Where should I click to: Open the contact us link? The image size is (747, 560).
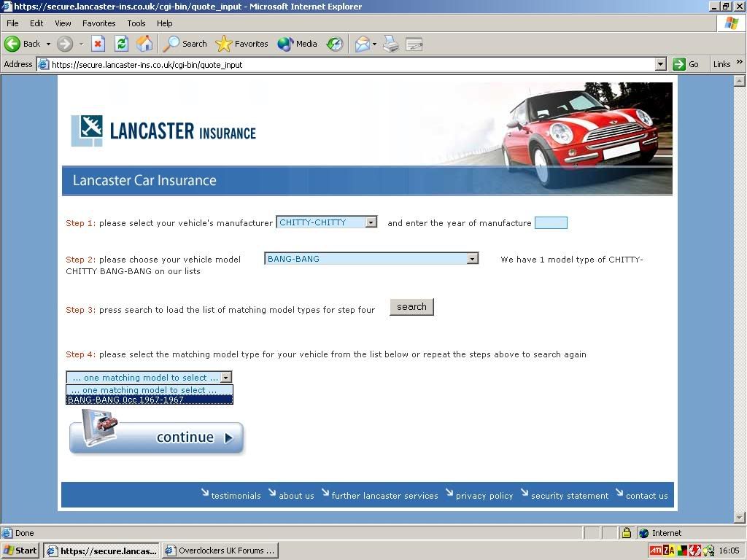click(x=646, y=496)
